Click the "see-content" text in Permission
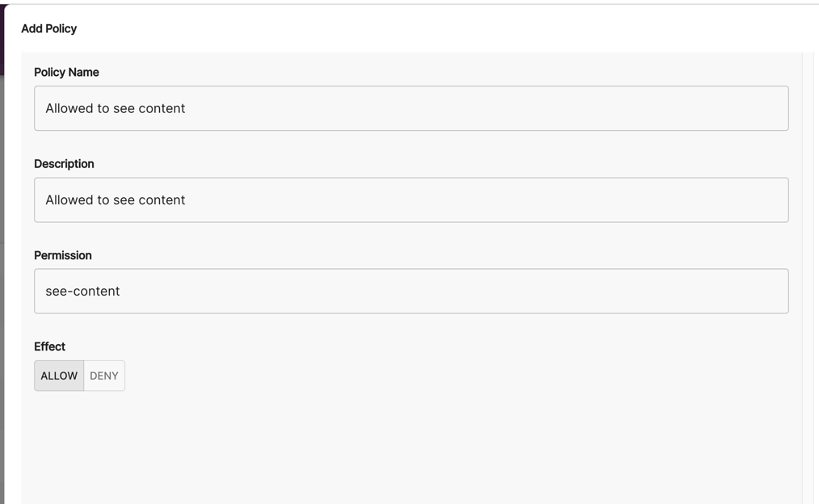 tap(82, 291)
